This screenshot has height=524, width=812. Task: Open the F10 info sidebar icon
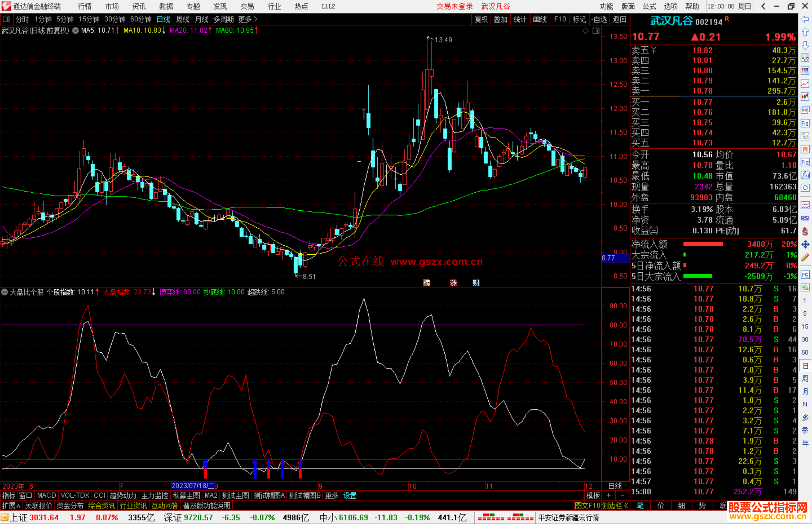coord(805,123)
